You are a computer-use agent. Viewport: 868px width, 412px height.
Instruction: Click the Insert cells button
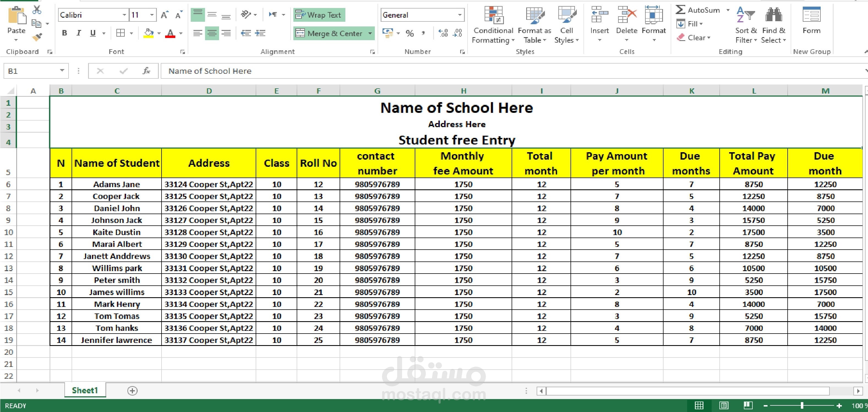[x=599, y=24]
